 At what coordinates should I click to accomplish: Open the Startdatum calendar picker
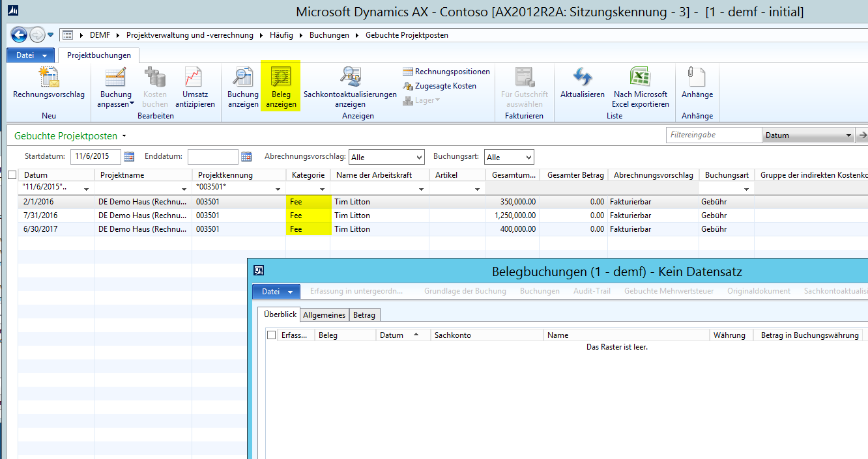129,157
